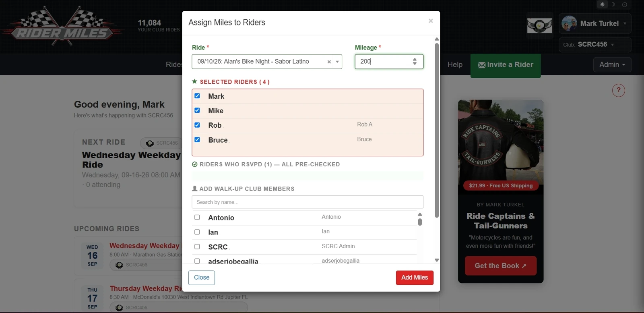Click the Add Miles button
Image resolution: width=644 pixels, height=313 pixels.
pyautogui.click(x=415, y=278)
